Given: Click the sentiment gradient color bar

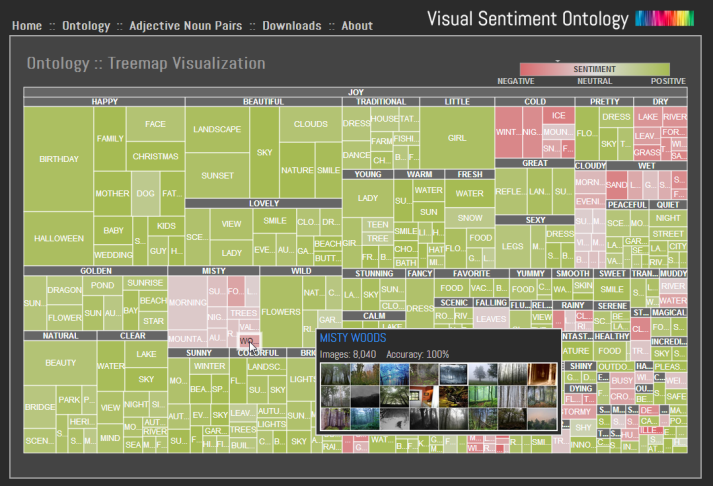Looking at the screenshot, I should (594, 69).
